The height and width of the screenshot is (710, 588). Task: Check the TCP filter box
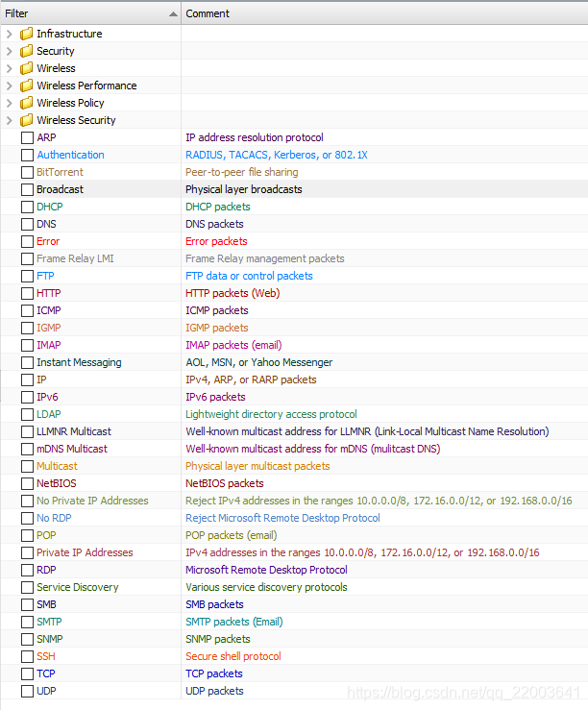pos(27,673)
